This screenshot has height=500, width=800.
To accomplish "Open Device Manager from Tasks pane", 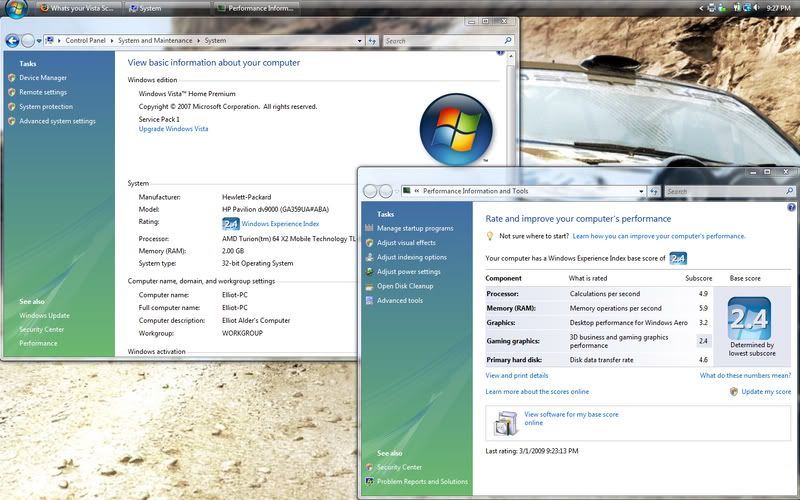I will (x=43, y=78).
